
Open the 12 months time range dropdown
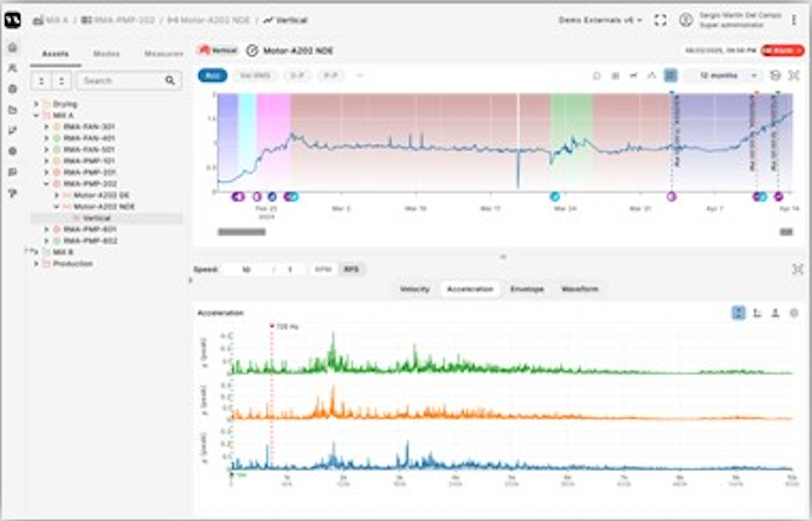723,76
